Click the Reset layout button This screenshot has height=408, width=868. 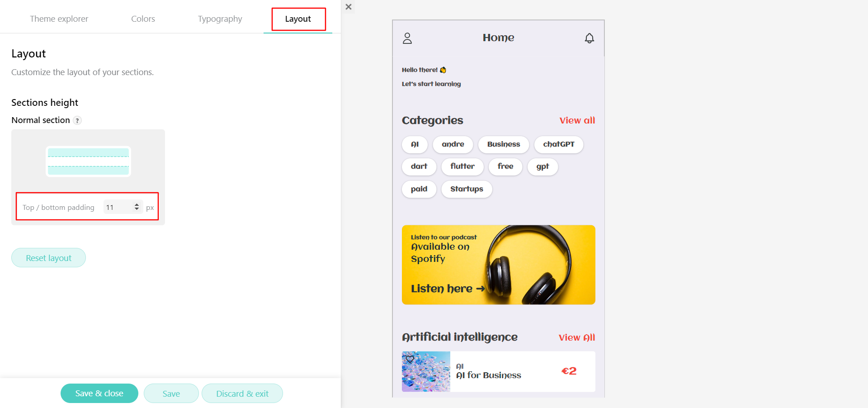click(48, 257)
